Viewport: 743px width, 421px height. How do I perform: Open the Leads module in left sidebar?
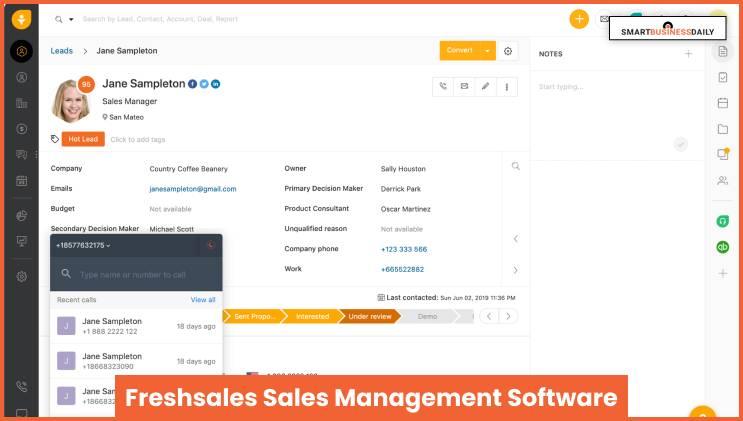(x=21, y=51)
